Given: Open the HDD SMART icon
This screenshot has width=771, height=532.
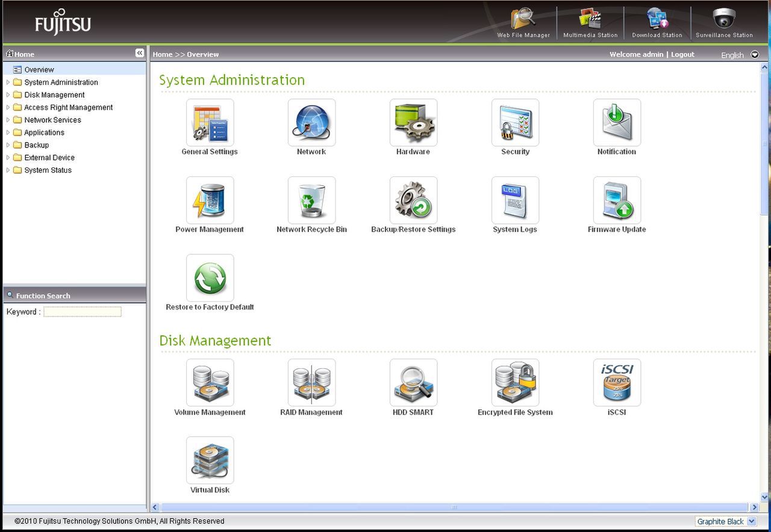Looking at the screenshot, I should click(413, 383).
